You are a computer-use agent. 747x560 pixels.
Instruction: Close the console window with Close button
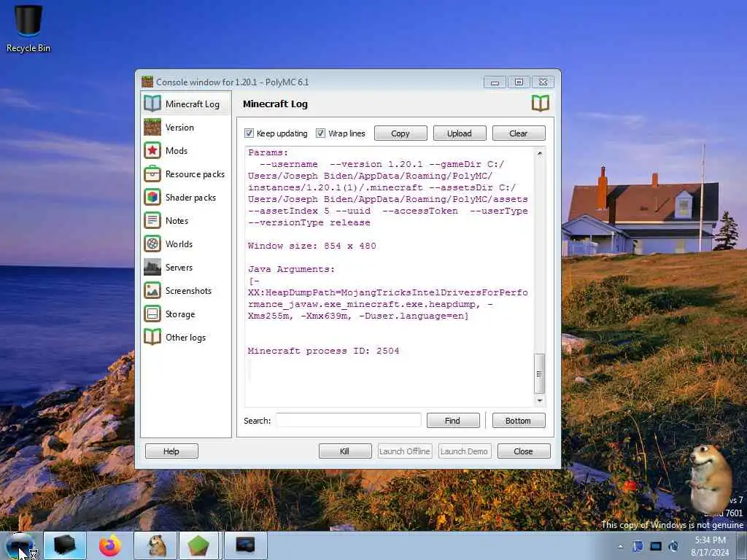(x=524, y=451)
